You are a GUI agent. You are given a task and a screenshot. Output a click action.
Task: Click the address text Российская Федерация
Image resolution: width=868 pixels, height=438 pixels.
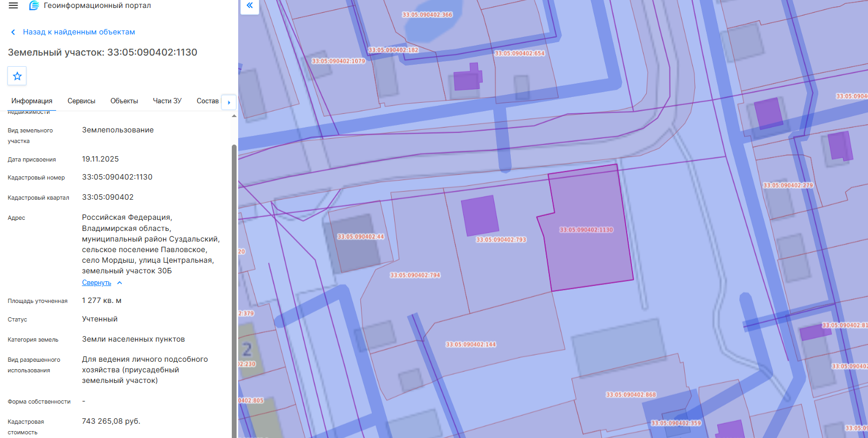(127, 218)
